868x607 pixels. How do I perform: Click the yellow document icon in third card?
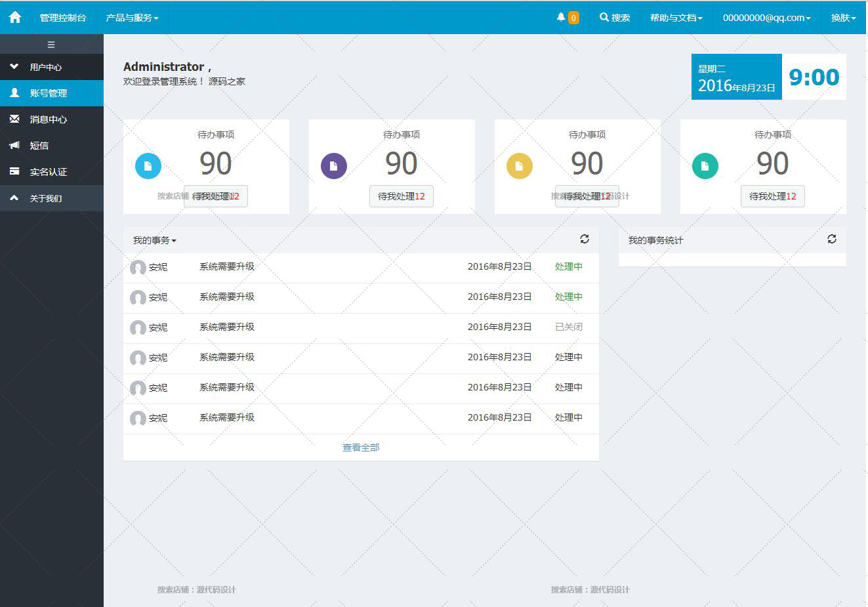point(520,166)
